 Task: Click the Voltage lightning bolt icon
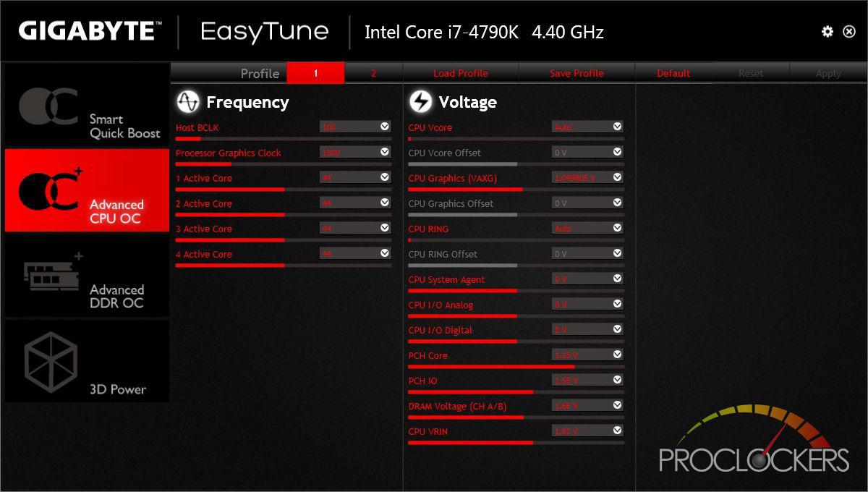click(420, 102)
